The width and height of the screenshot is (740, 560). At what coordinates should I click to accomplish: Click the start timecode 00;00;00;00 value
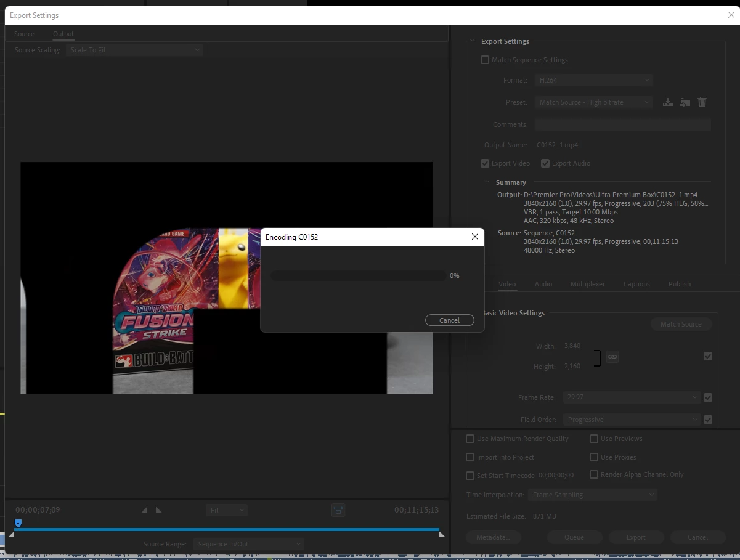coord(556,476)
